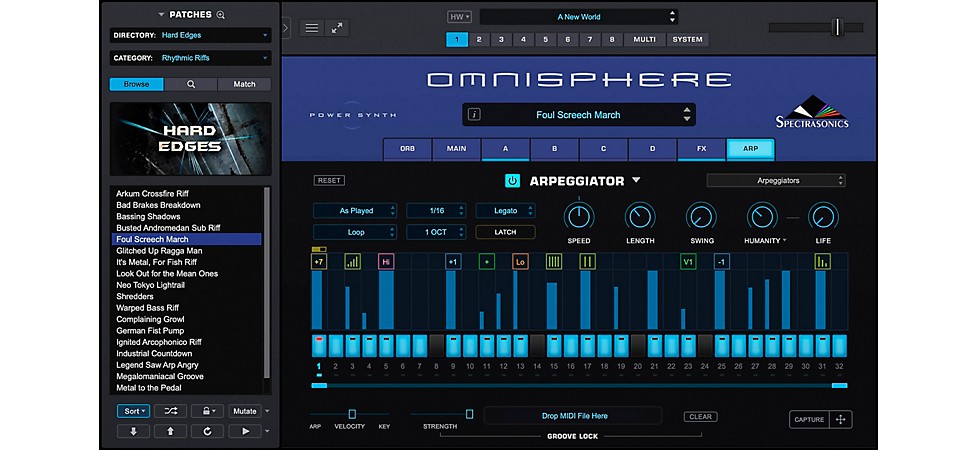Click the Mutate button
976x450 pixels.
click(x=245, y=411)
